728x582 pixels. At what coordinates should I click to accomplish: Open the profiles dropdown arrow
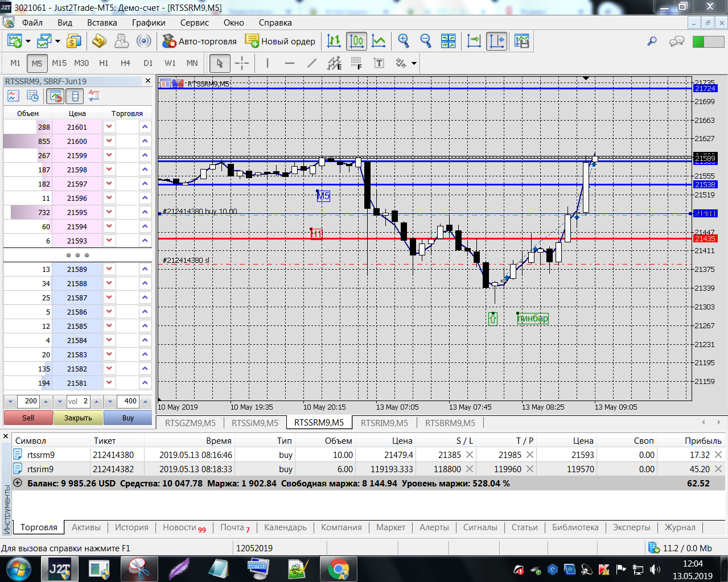point(57,41)
